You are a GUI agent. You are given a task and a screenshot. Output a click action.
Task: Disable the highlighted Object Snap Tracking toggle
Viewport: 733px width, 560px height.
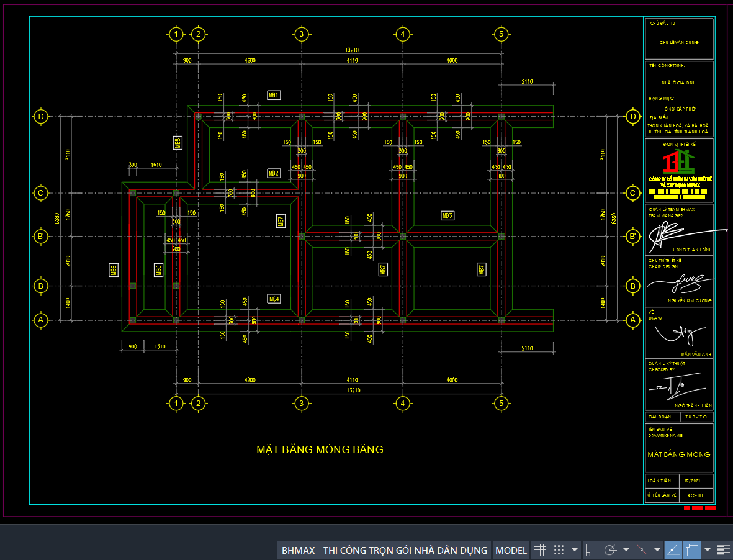point(673,550)
